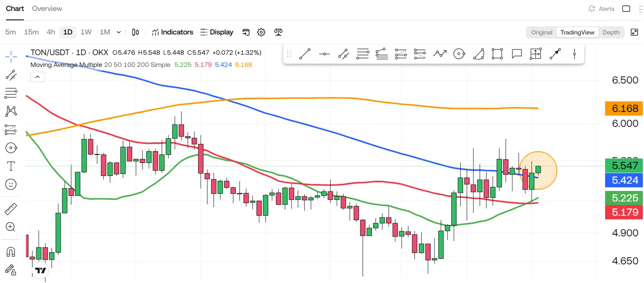Image resolution: width=644 pixels, height=283 pixels.
Task: Open the emoji icons tool
Action: (11, 184)
